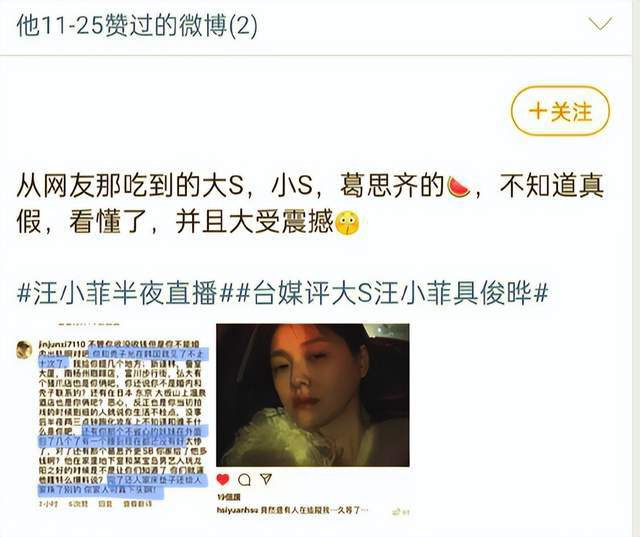
Task: Tap the likes count under the heart icon
Action: click(229, 497)
